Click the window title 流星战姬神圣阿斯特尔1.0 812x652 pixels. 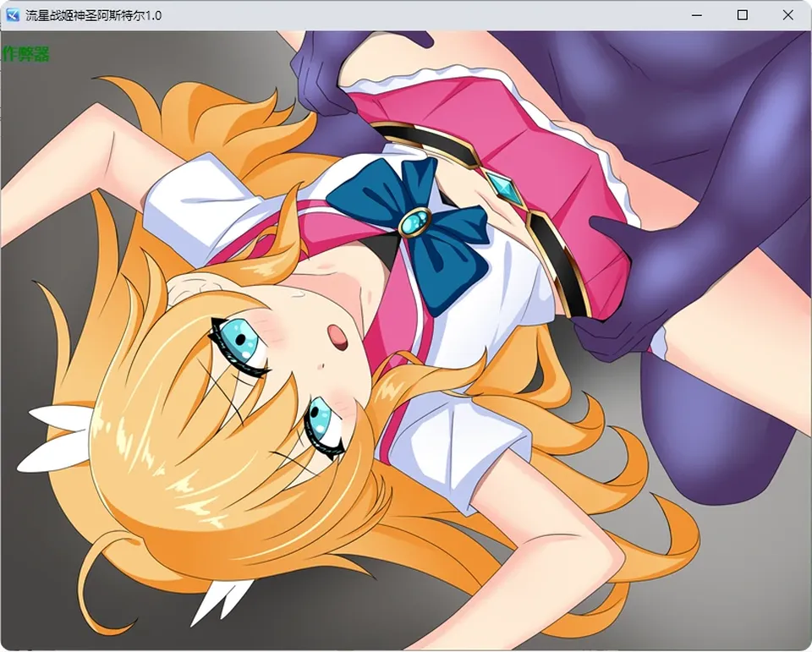click(x=94, y=15)
